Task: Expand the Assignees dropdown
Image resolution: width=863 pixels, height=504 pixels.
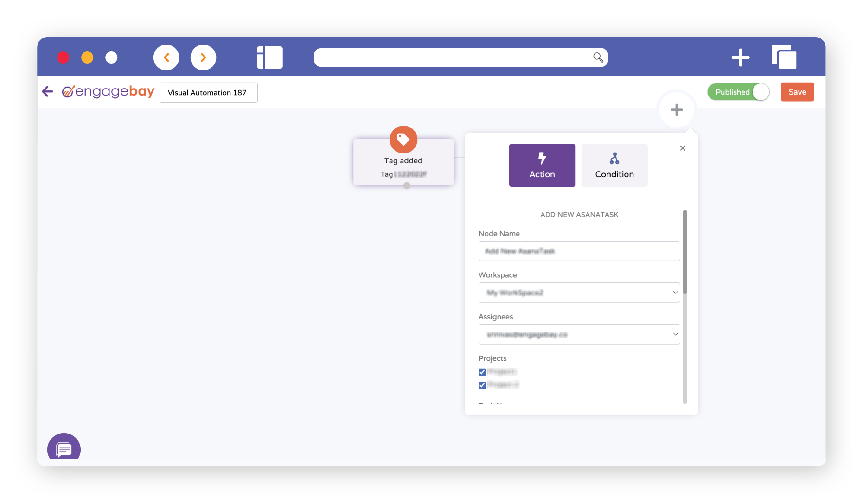Action: (x=579, y=334)
